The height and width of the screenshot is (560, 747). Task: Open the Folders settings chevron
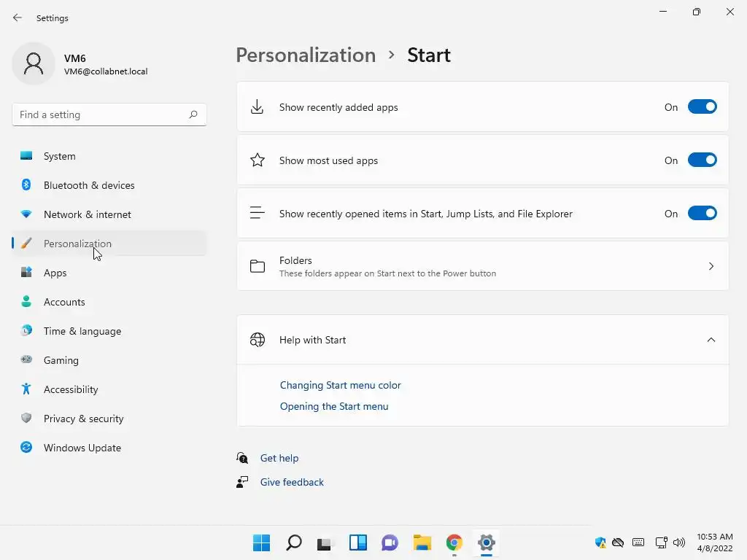point(711,266)
